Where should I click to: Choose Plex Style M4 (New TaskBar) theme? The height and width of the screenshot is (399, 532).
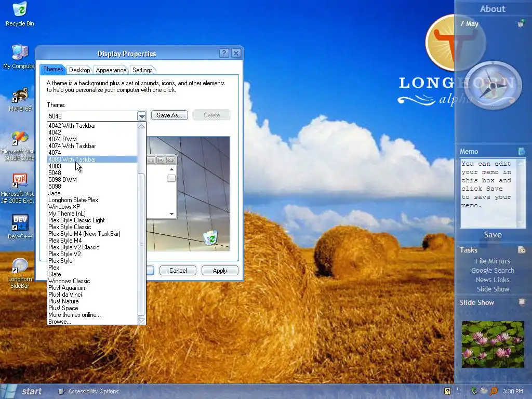[x=92, y=234]
